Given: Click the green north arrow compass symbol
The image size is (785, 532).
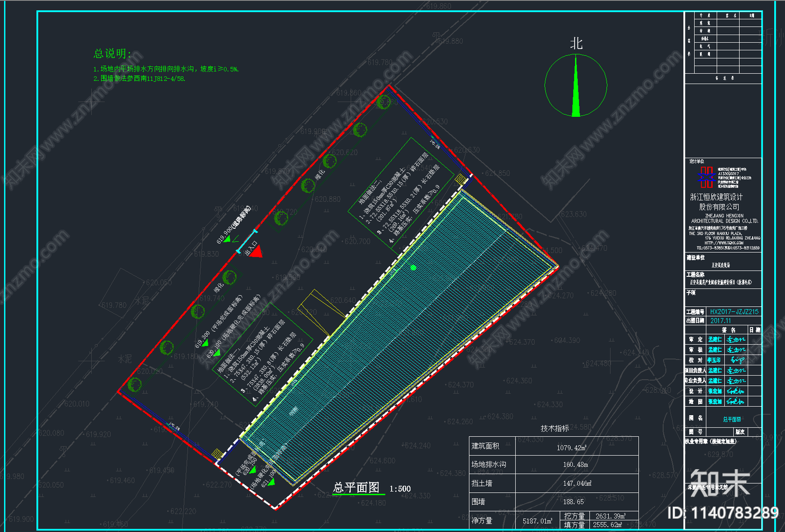Looking at the screenshot, I should click(x=576, y=85).
